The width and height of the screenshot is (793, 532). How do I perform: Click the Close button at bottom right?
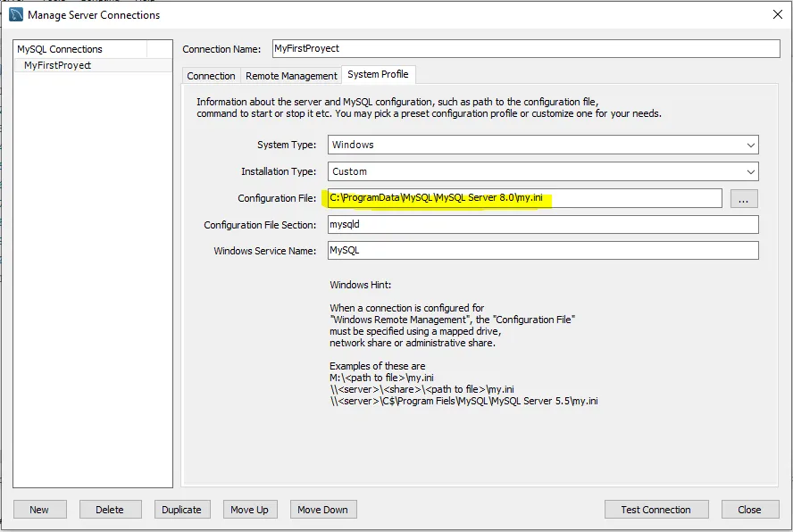tap(749, 510)
